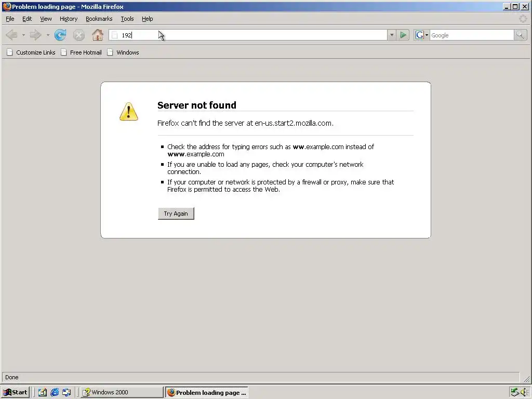Open the Bookmarks menu
This screenshot has height=399, width=532.
99,19
